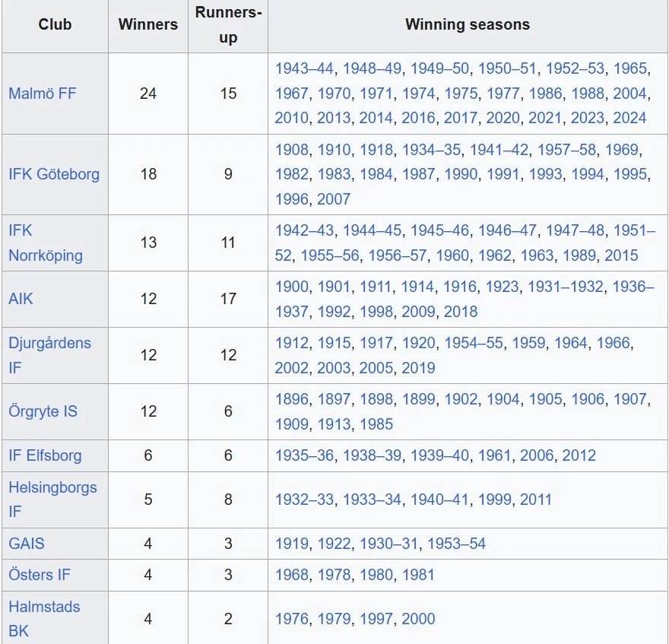
Task: Select the Örgryte IS club link
Action: pyautogui.click(x=43, y=411)
